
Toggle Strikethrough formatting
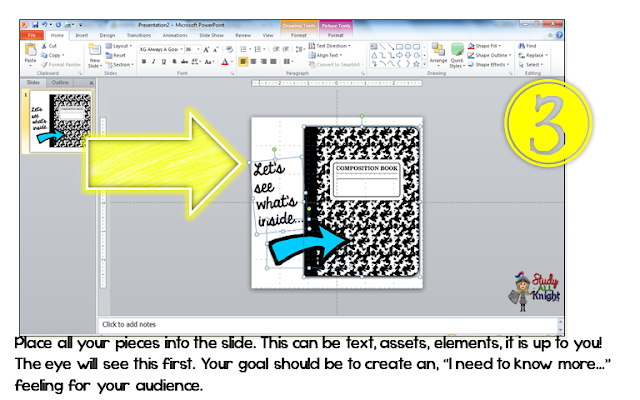click(x=184, y=62)
